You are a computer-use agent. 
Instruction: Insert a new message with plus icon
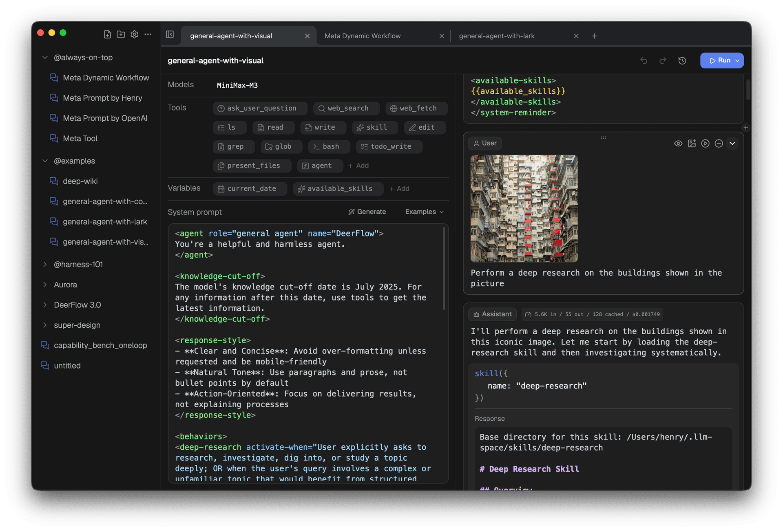(746, 128)
